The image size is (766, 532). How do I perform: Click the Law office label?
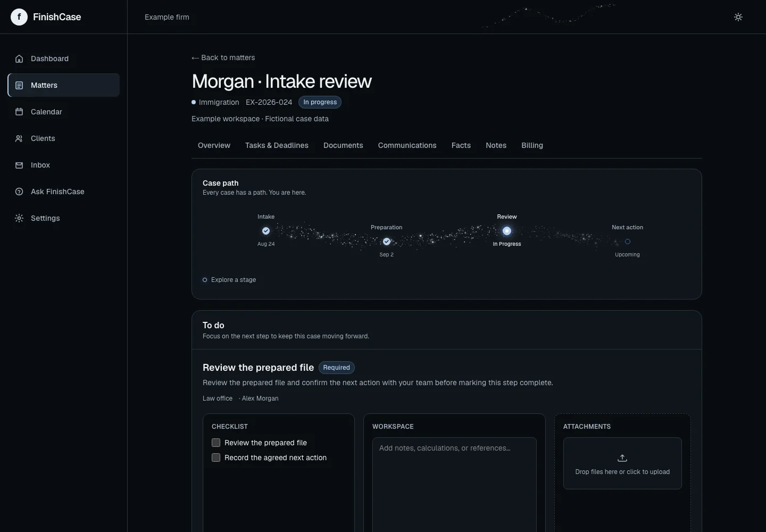point(218,398)
